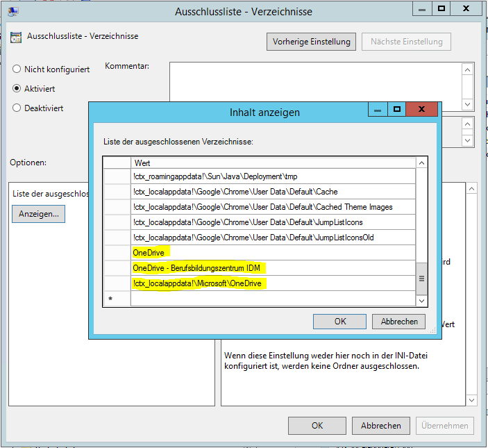Image resolution: width=488 pixels, height=448 pixels.
Task: Select the 'Aktiviert' radio option
Action: click(17, 89)
